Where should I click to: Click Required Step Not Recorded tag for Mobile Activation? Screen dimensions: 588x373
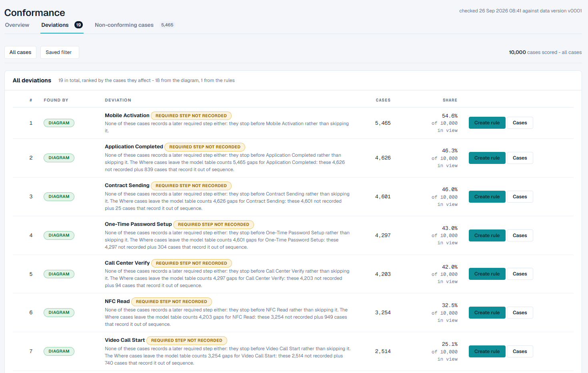[191, 116]
